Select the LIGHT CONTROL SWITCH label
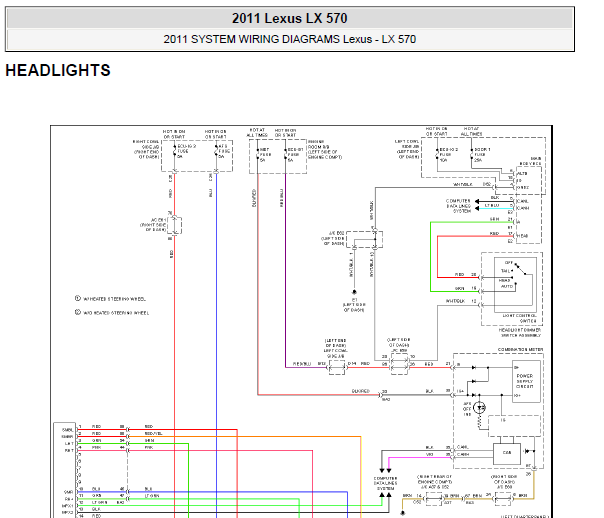Viewport: 604px width, 518px height. coord(519,318)
